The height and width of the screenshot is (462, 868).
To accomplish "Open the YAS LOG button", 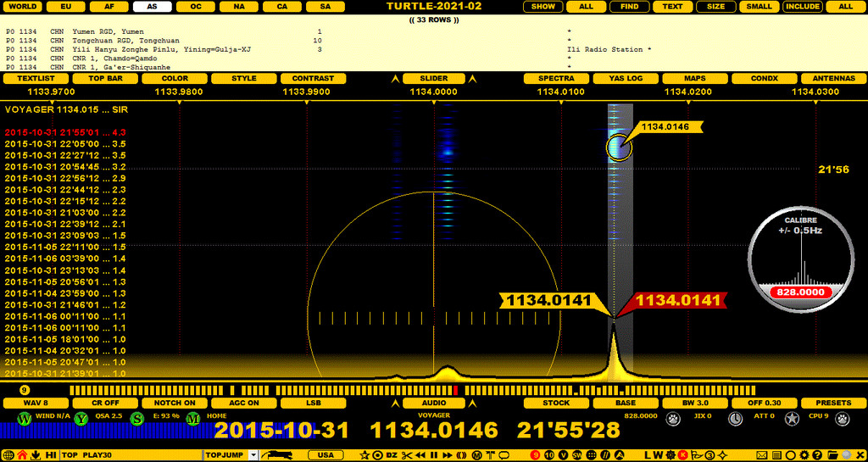I will (x=626, y=78).
